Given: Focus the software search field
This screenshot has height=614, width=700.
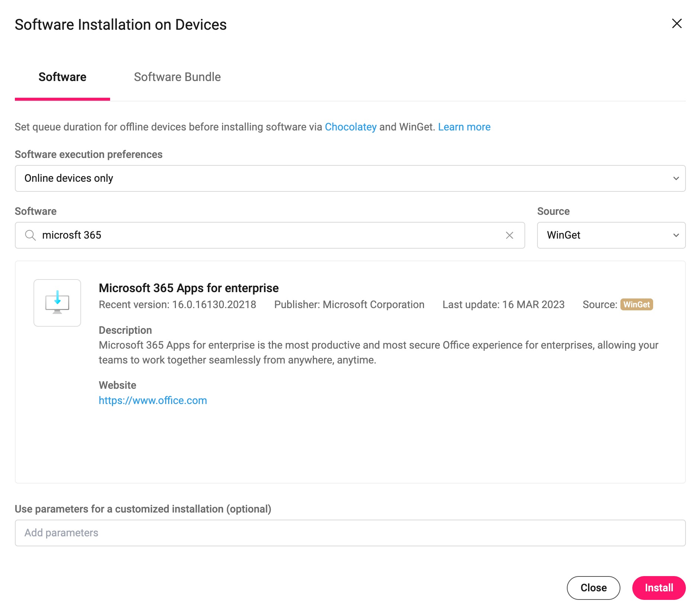Looking at the screenshot, I should coord(270,235).
